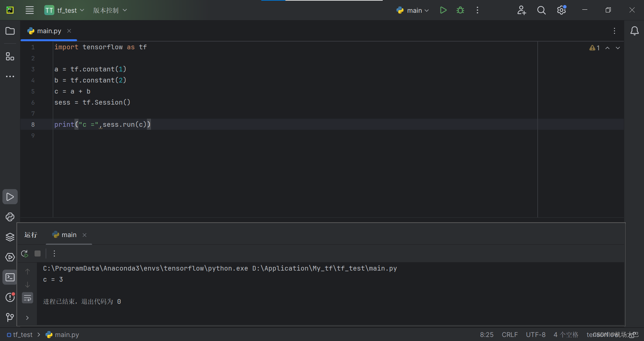Open the main hamburger menu
This screenshot has height=341, width=644.
30,10
